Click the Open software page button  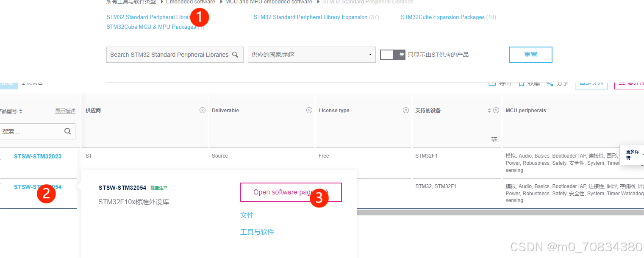tap(291, 192)
